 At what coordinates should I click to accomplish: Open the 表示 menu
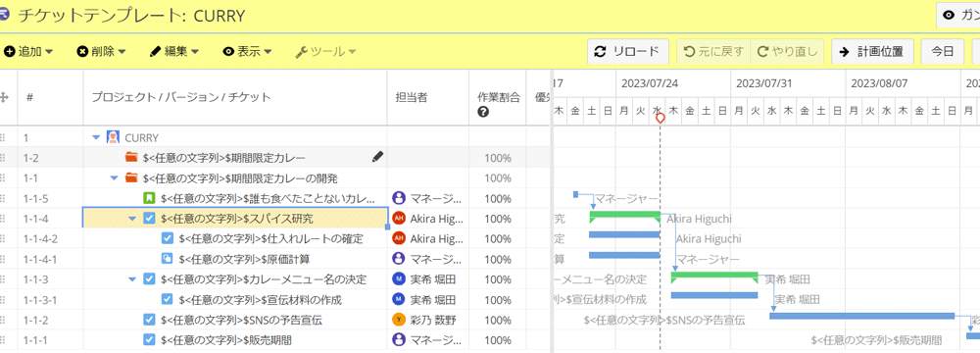pyautogui.click(x=248, y=51)
